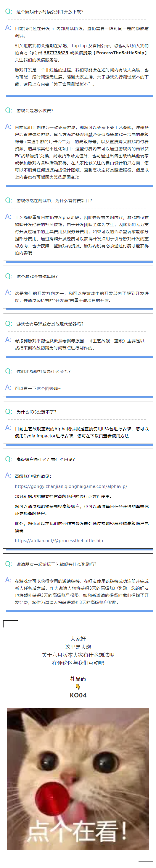
Task: Click the '为什么iOS安装不了?' question heading
Action: point(36,412)
